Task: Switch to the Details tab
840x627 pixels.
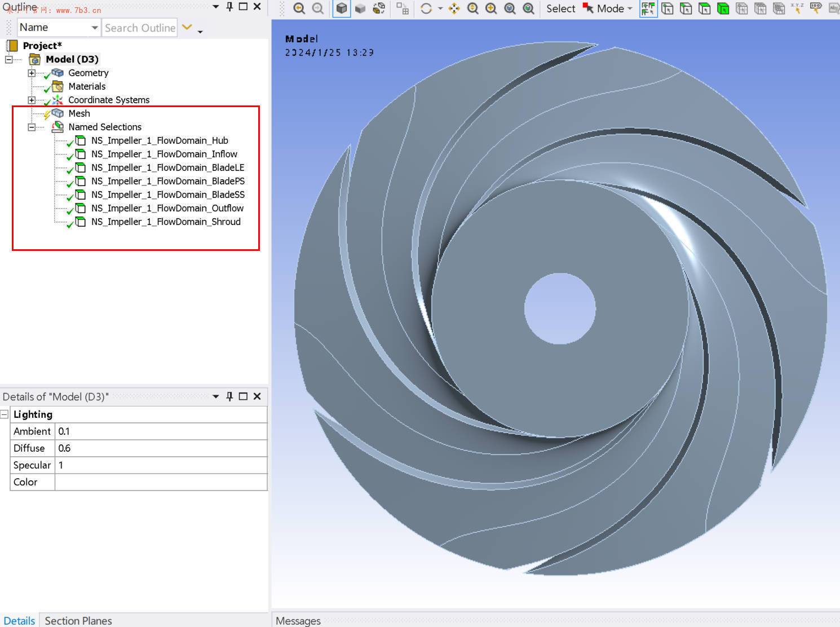Action: 19,620
